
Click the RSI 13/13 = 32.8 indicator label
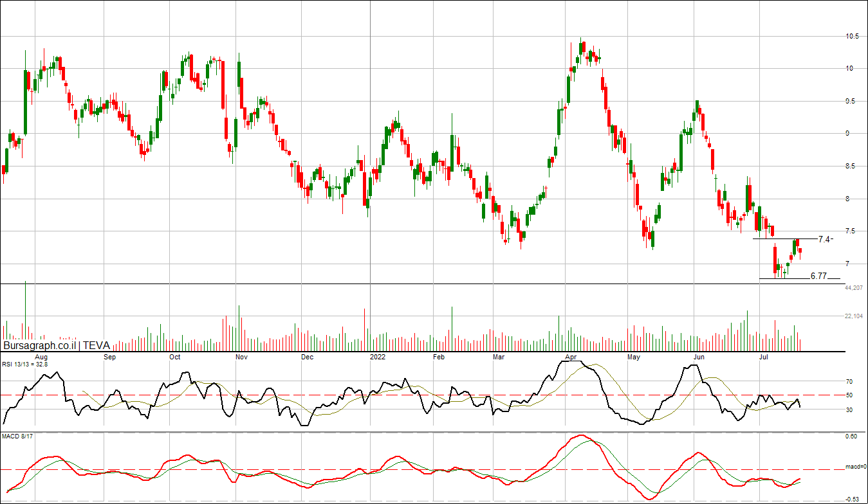click(x=24, y=364)
